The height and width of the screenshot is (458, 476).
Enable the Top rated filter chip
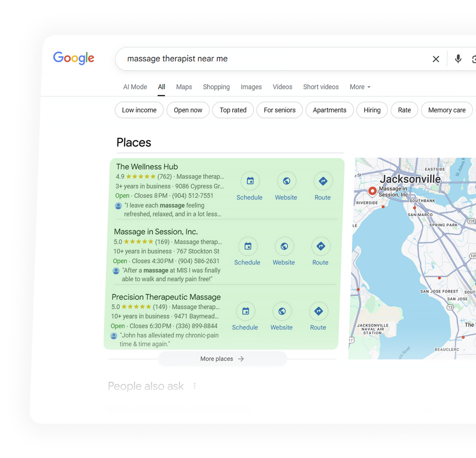[x=233, y=110]
